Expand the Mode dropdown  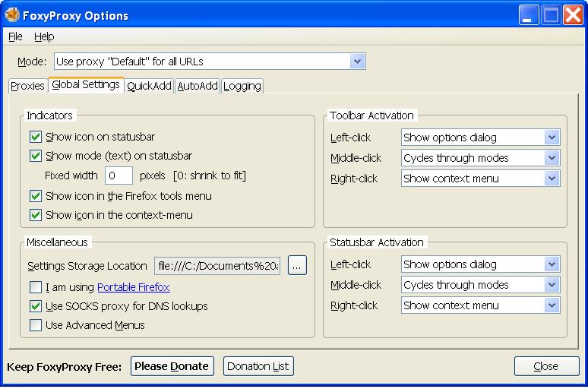point(210,61)
